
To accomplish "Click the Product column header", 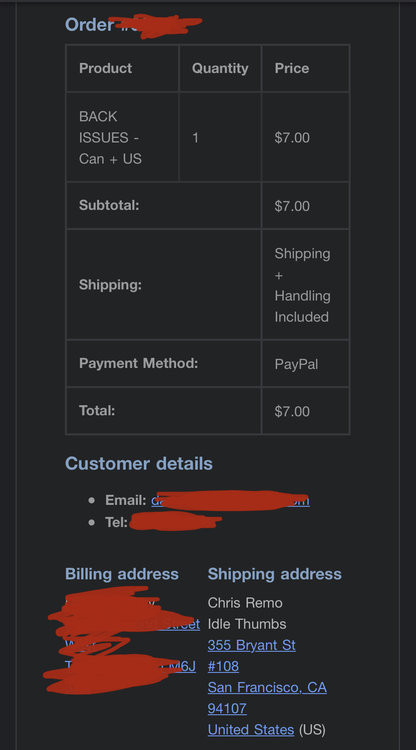I will 105,68.
